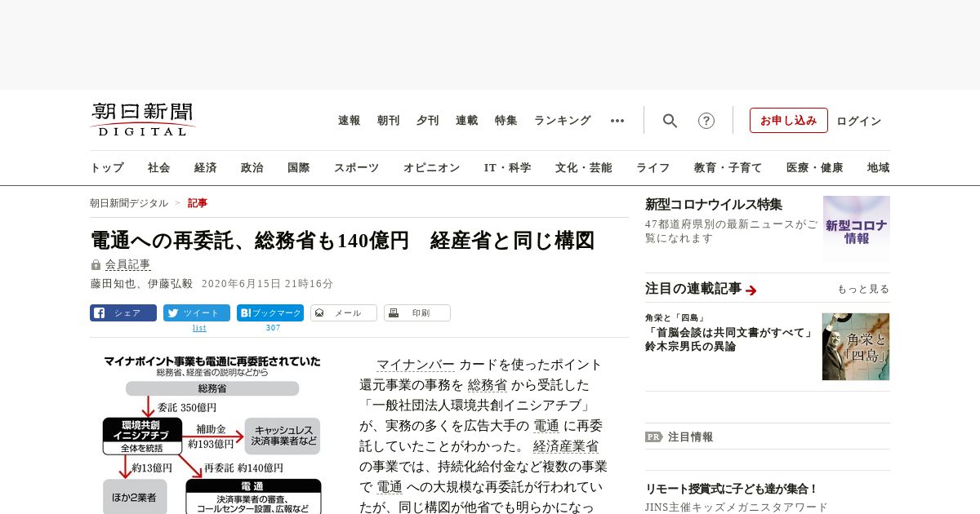Click the お申し込み subscribe button
The height and width of the screenshot is (514, 980).
click(789, 121)
